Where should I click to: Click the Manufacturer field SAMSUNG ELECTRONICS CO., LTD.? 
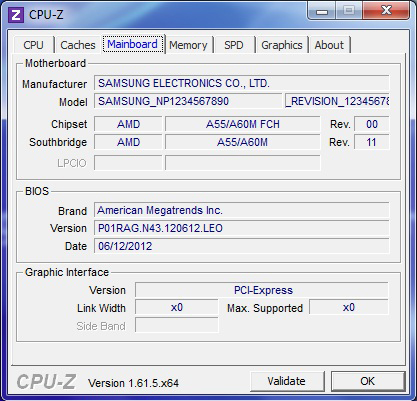[x=242, y=83]
